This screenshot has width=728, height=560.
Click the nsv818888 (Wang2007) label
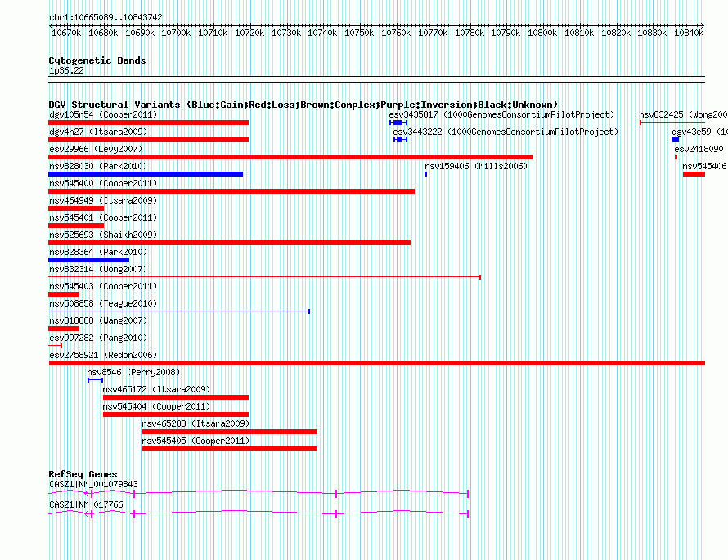(x=98, y=320)
